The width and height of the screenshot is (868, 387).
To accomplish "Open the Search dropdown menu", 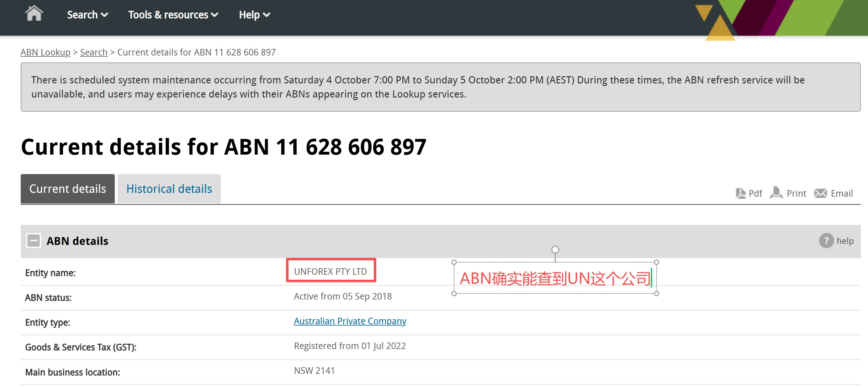I will 87,15.
